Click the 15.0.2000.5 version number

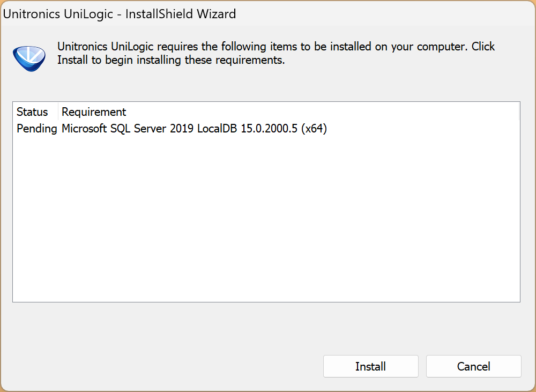(269, 129)
